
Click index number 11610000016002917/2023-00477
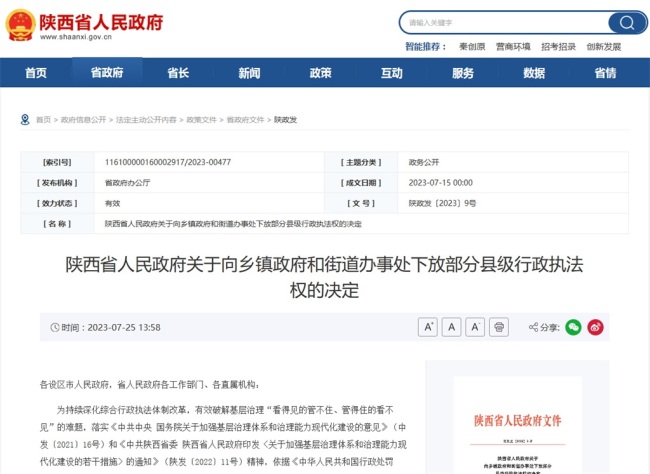pos(168,162)
